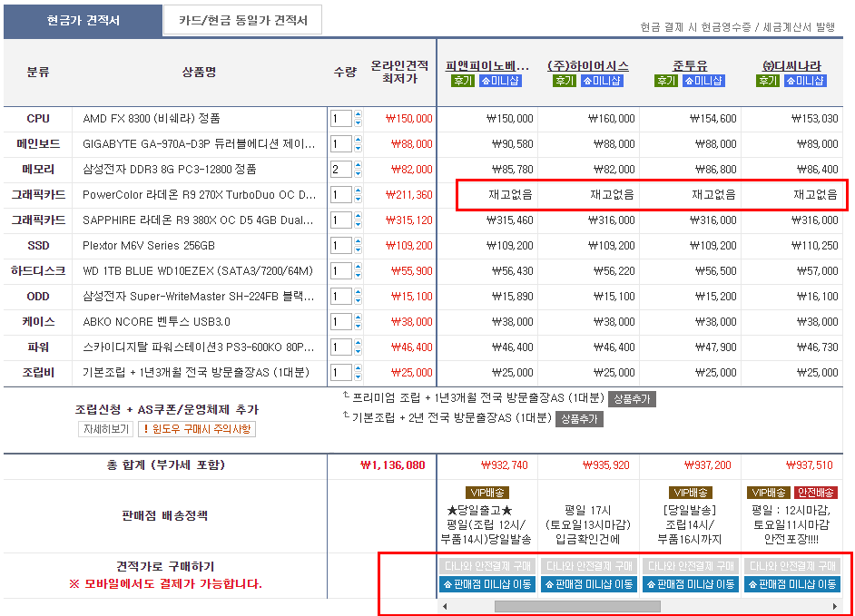
Task: Click right arrow of horizontal scrollbar
Action: (x=834, y=606)
